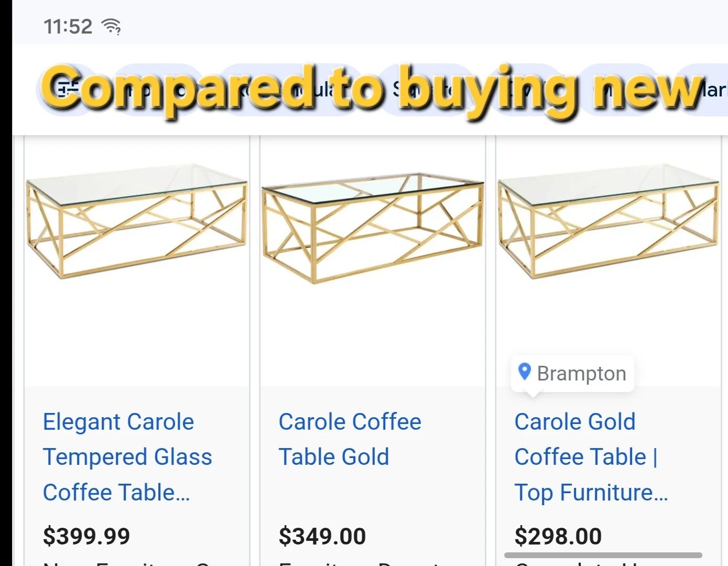Tap the seller name under the $349.00 price

362,562
